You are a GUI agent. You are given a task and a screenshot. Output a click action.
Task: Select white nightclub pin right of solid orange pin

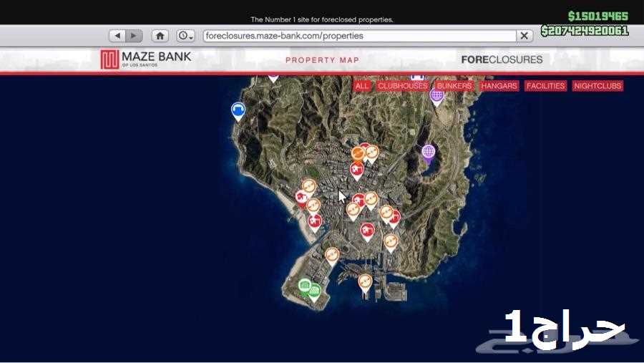(x=372, y=154)
